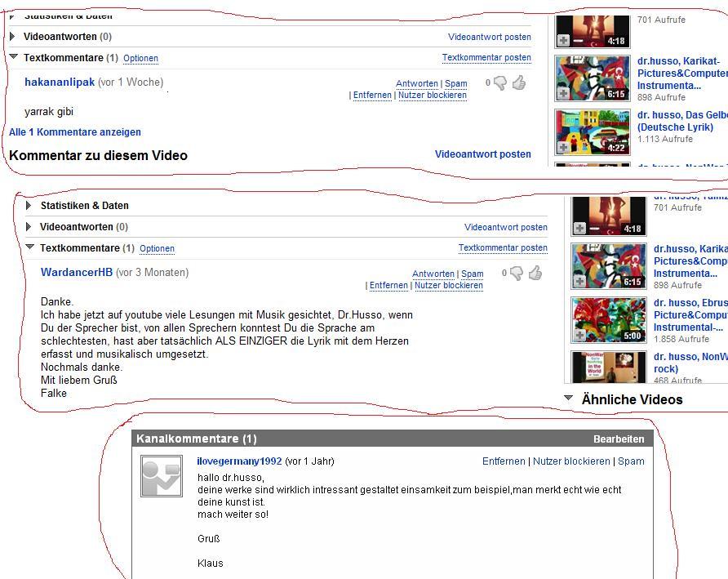Image resolution: width=728 pixels, height=579 pixels.
Task: Open the 4:22 Das Gelbe video thumbnail
Action: click(593, 132)
